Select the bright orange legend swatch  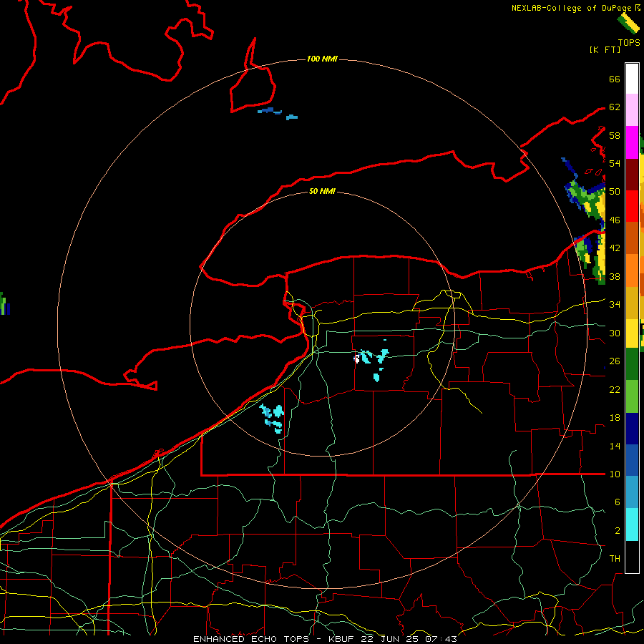[632, 270]
